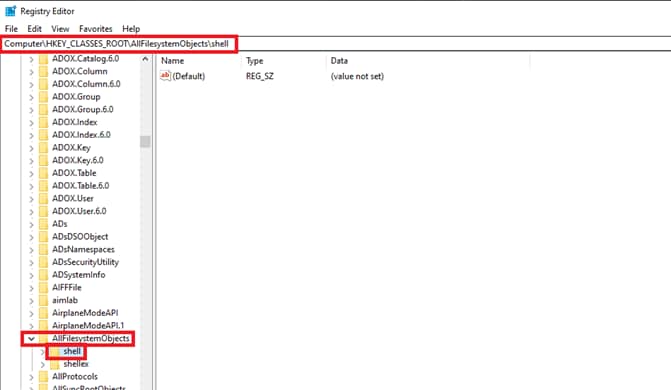This screenshot has width=671, height=390.
Task: Open the Favorites menu
Action: (x=95, y=29)
